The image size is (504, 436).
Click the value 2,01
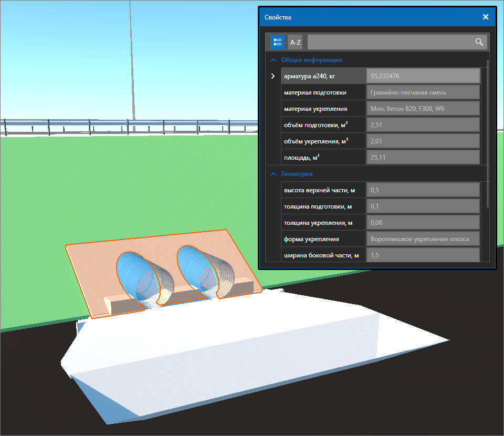tap(423, 141)
